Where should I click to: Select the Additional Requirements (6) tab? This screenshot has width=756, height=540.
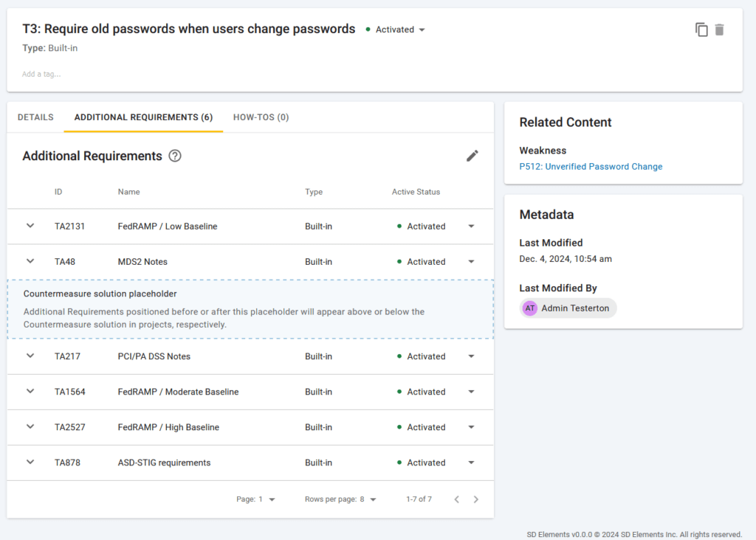143,117
